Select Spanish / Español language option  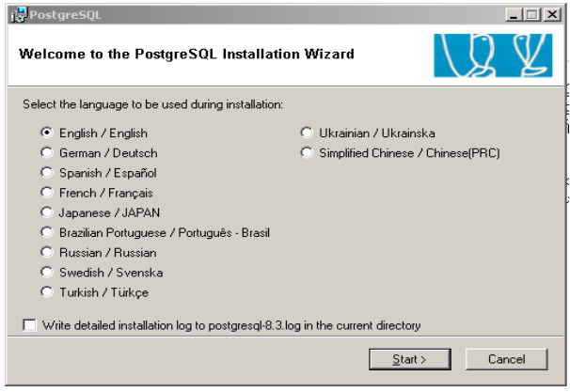pos(47,173)
